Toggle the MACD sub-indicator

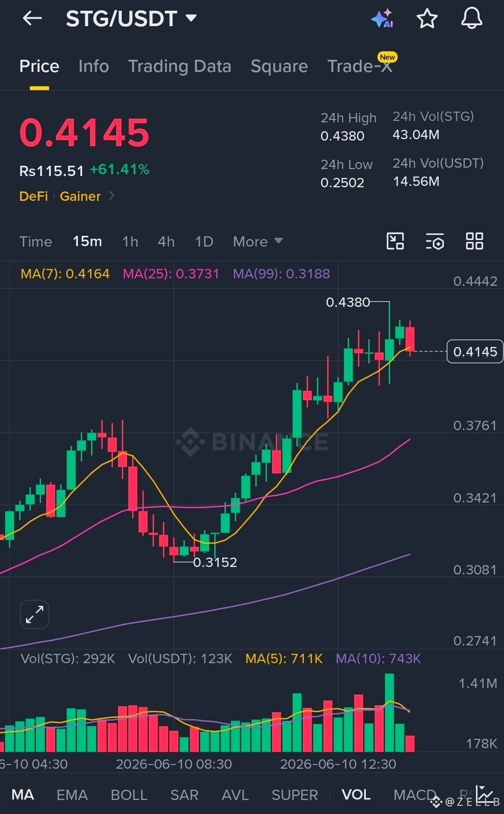pyautogui.click(x=414, y=794)
